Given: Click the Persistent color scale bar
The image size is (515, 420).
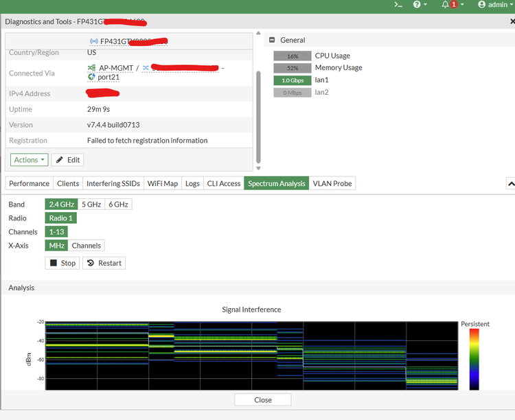Looking at the screenshot, I should [474, 359].
